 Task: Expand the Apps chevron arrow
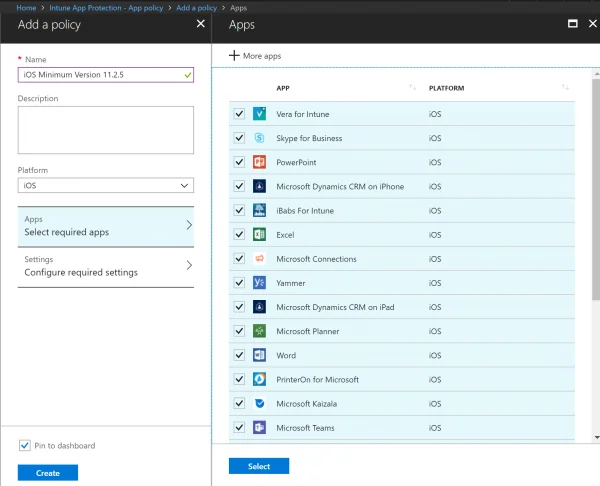pyautogui.click(x=189, y=225)
